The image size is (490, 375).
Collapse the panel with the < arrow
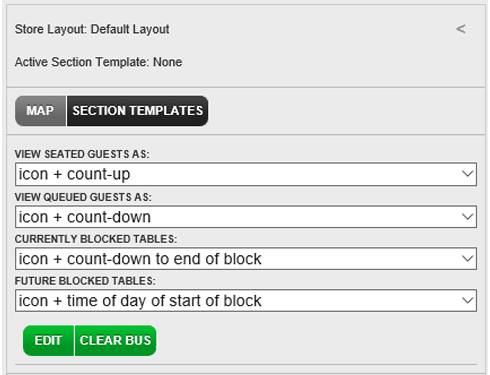pos(461,29)
